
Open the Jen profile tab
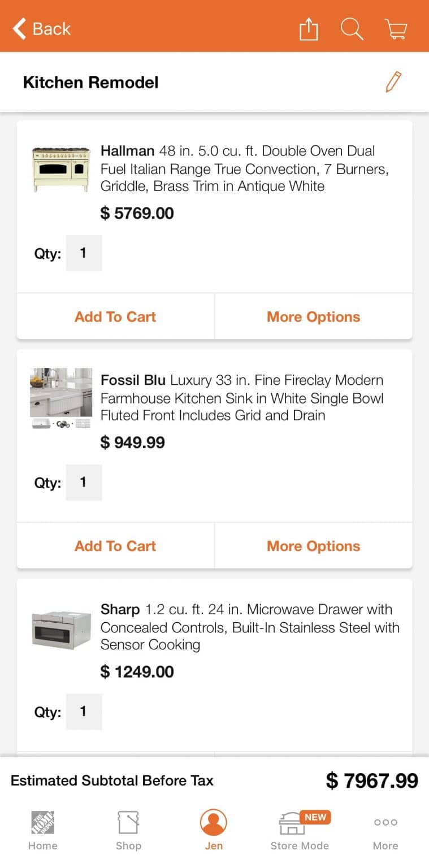pyautogui.click(x=214, y=830)
